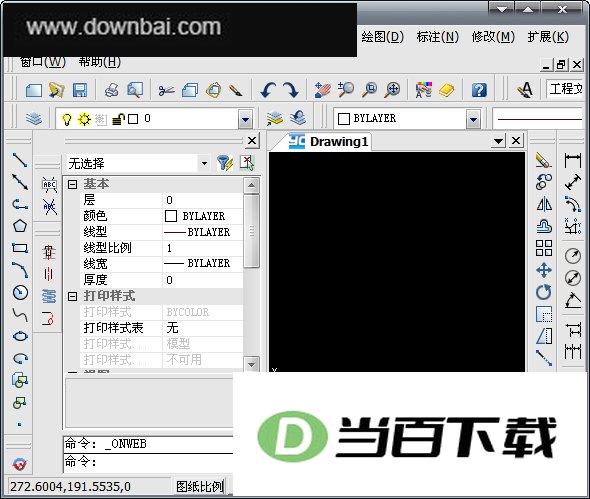Click the 颜色 BYLAYER color swatch
The width and height of the screenshot is (590, 499).
tap(171, 216)
